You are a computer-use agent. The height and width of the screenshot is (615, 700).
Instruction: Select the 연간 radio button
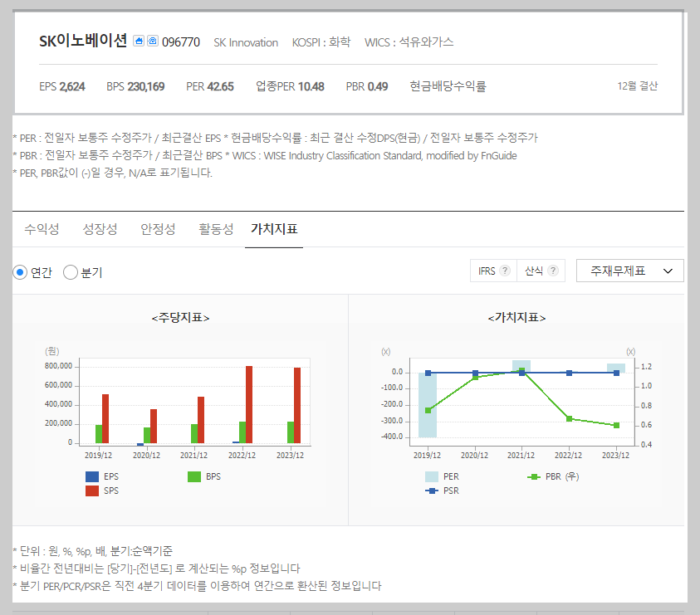coord(20,272)
